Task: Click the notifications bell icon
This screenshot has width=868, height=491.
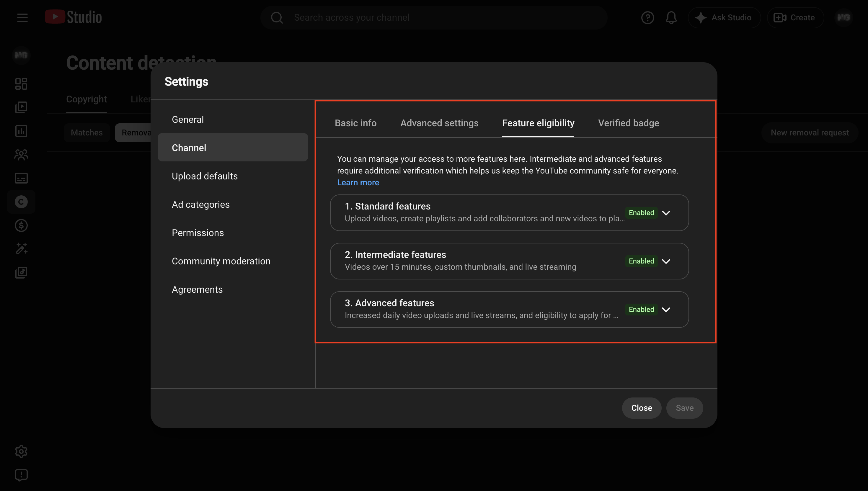Action: (x=671, y=17)
